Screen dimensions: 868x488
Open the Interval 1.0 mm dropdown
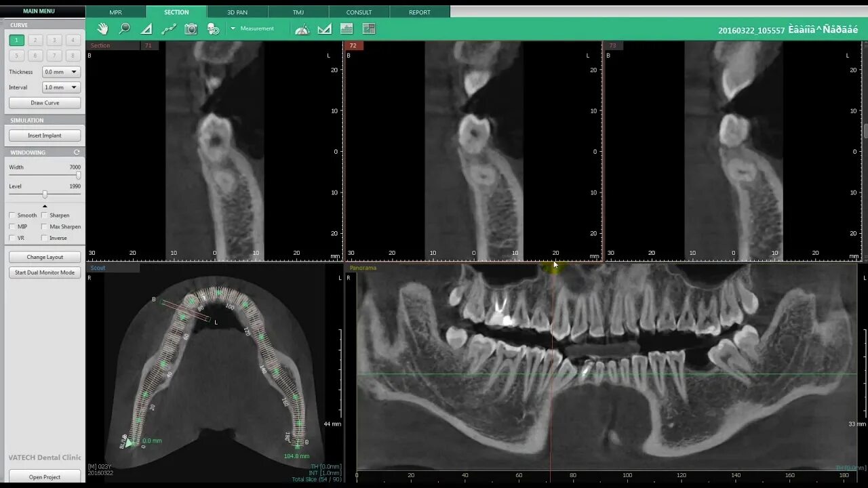coord(62,87)
